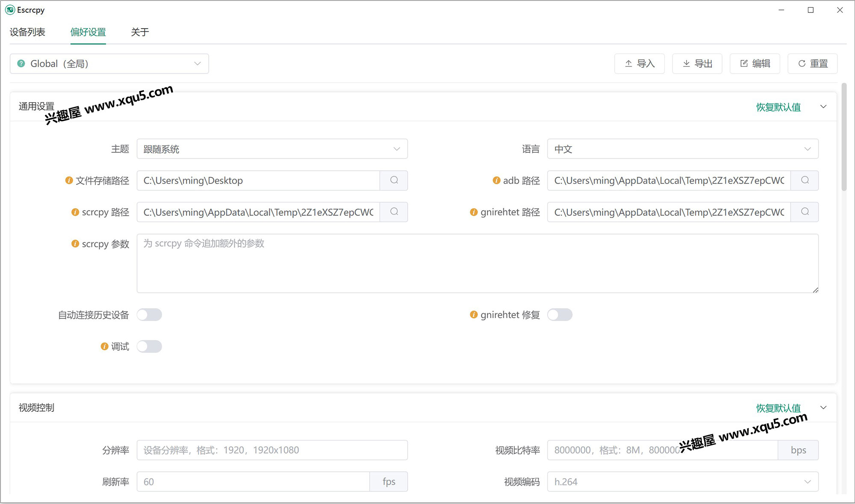Close the Escrcpy window
Image resolution: width=855 pixels, height=504 pixels.
click(x=840, y=10)
